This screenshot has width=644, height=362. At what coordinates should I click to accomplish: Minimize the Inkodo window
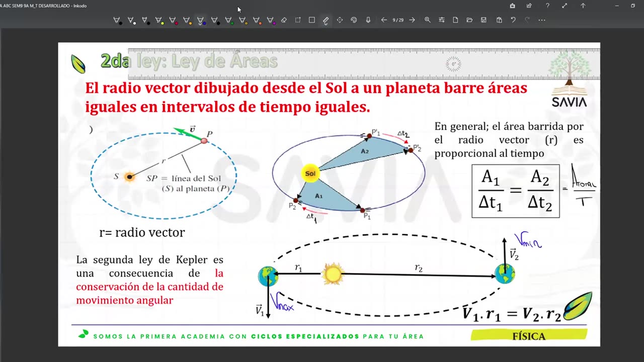click(617, 6)
